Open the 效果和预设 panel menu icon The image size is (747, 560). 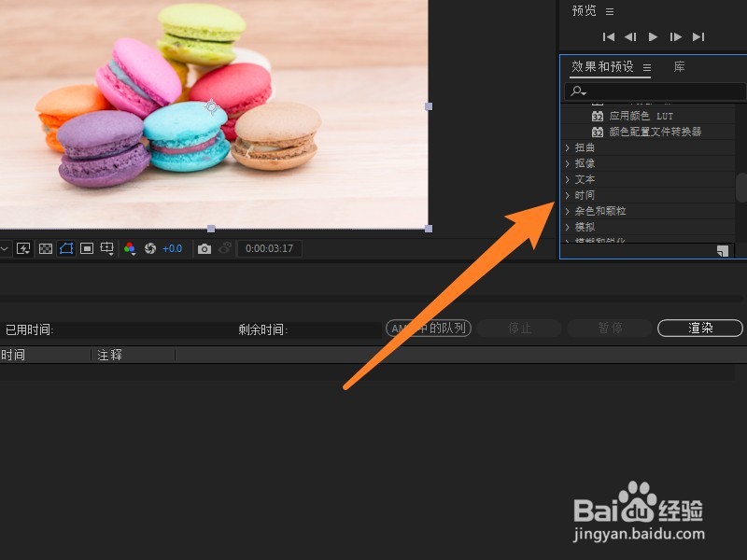[x=647, y=67]
